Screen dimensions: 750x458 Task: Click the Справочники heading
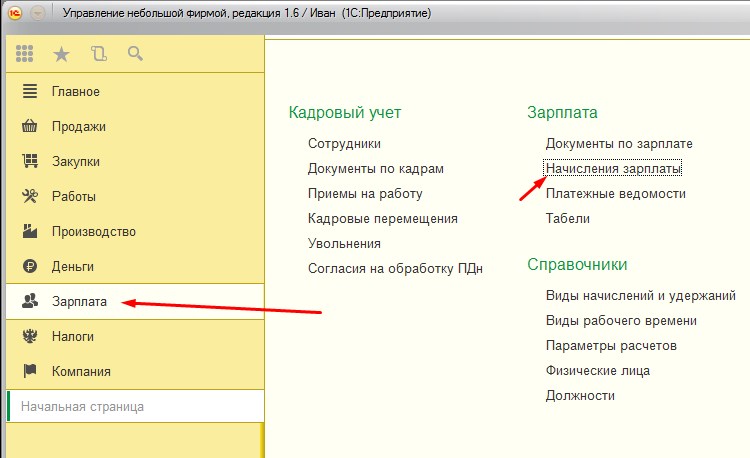click(577, 264)
